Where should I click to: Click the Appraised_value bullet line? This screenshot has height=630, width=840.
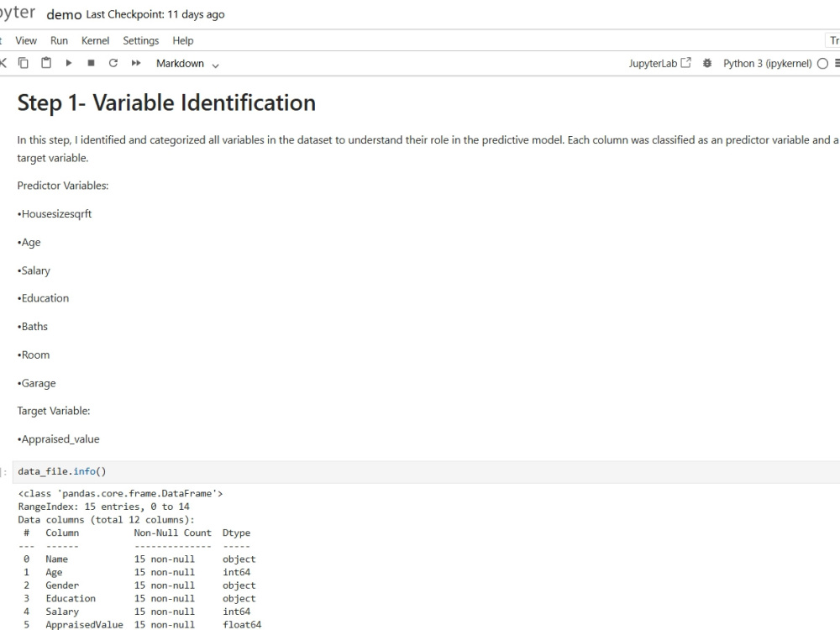(59, 439)
